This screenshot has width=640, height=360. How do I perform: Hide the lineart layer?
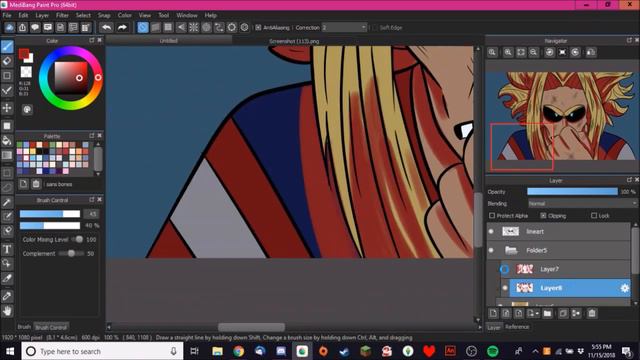point(491,231)
